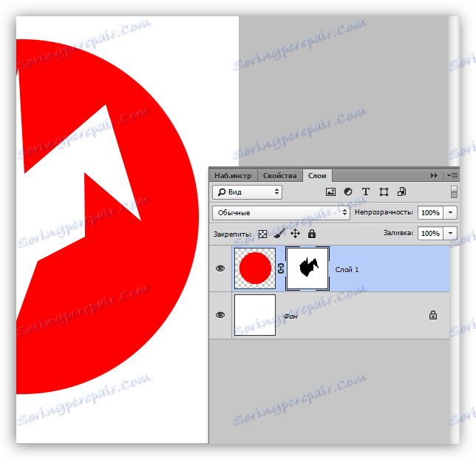Select the layer mask thumbnail of Слой 1
The width and height of the screenshot is (476, 460).
coord(307,268)
